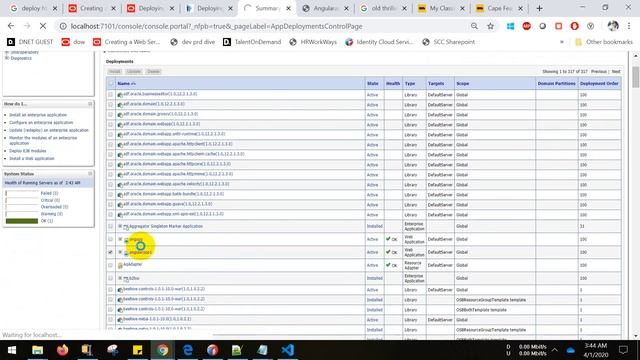Select the checkbox above the checked angularapp1 row
Screen dimensions: 640x360
click(x=111, y=239)
